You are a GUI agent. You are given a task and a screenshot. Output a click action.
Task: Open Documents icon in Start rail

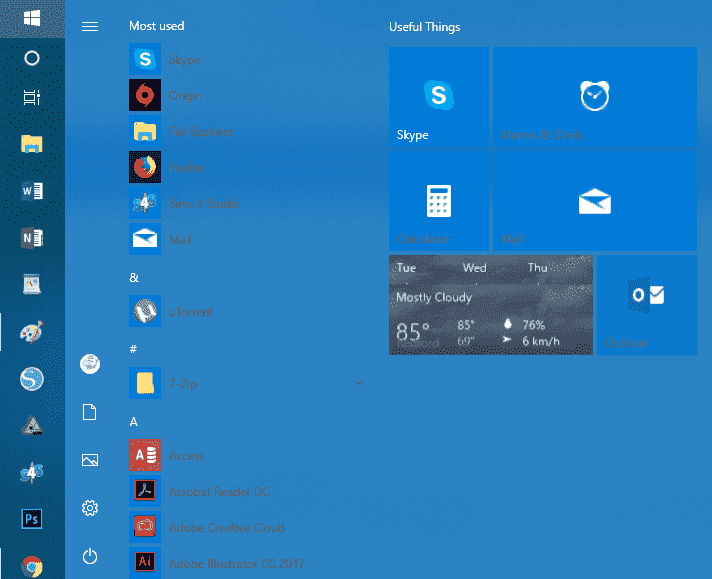89,412
